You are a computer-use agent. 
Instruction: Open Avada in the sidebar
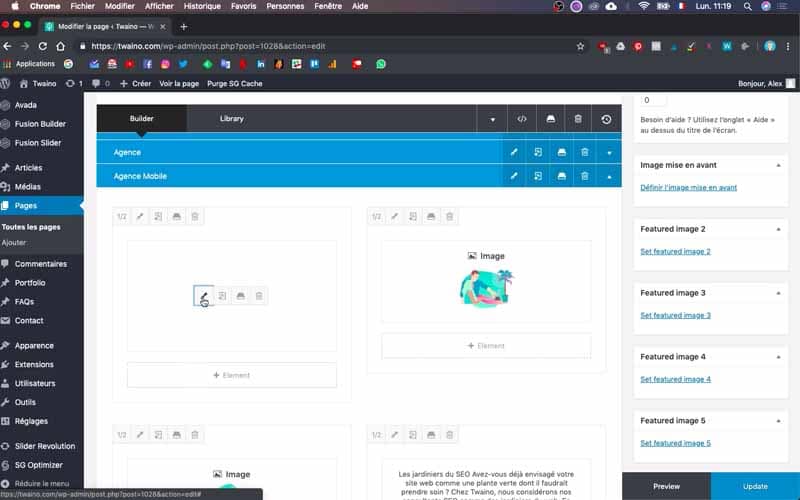(x=26, y=105)
